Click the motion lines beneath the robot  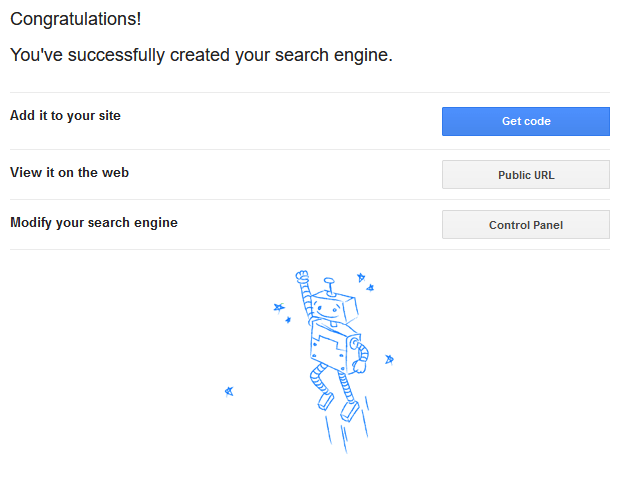tap(347, 428)
